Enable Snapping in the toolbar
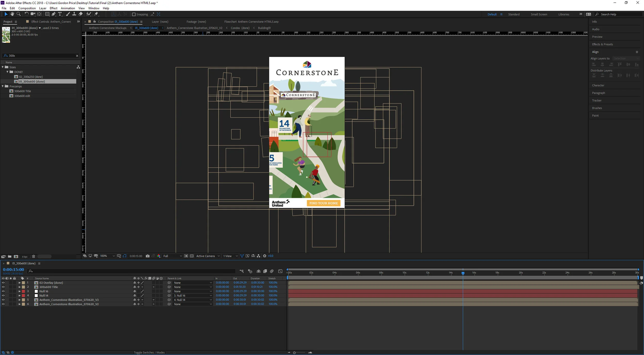Image resolution: width=644 pixels, height=355 pixels. 134,14
